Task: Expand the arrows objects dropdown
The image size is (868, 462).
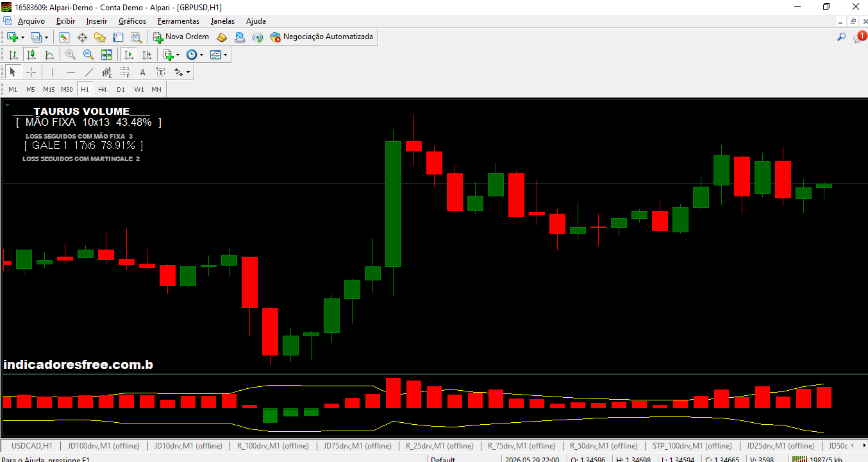Action: pos(188,73)
